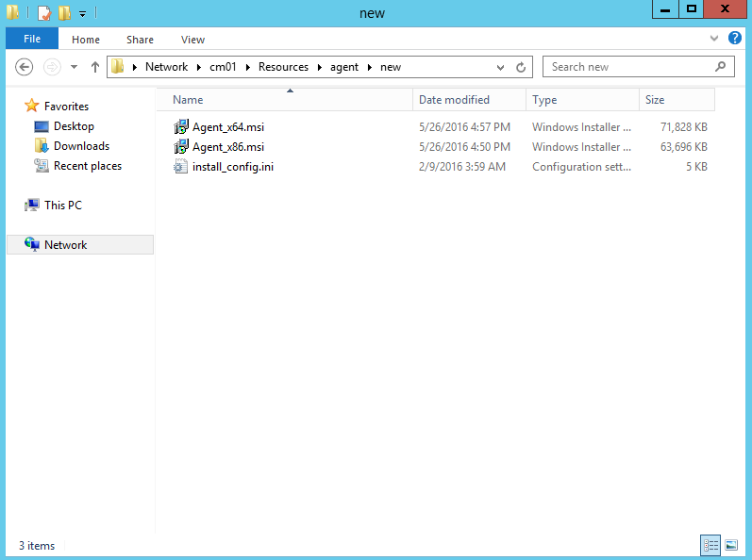
Task: Click the Agent_x64.msi installer icon
Action: click(x=182, y=127)
